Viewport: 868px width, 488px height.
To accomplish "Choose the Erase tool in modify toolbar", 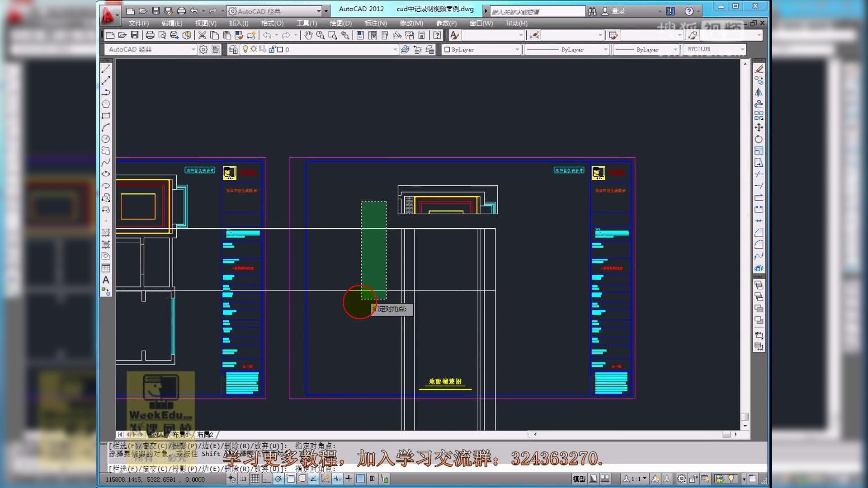I will tap(759, 69).
